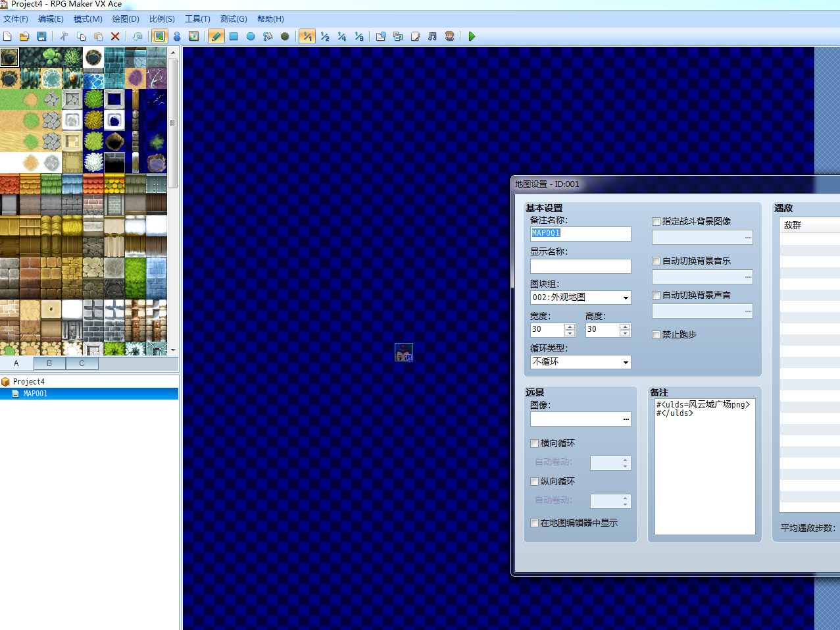Select the Shadow Pen tool
Viewport: 840px width, 630px height.
click(x=285, y=36)
